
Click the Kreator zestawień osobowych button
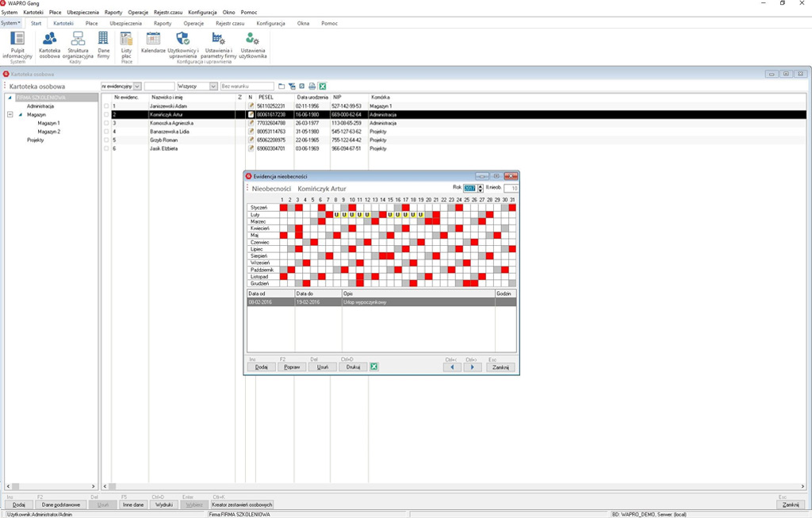(242, 505)
